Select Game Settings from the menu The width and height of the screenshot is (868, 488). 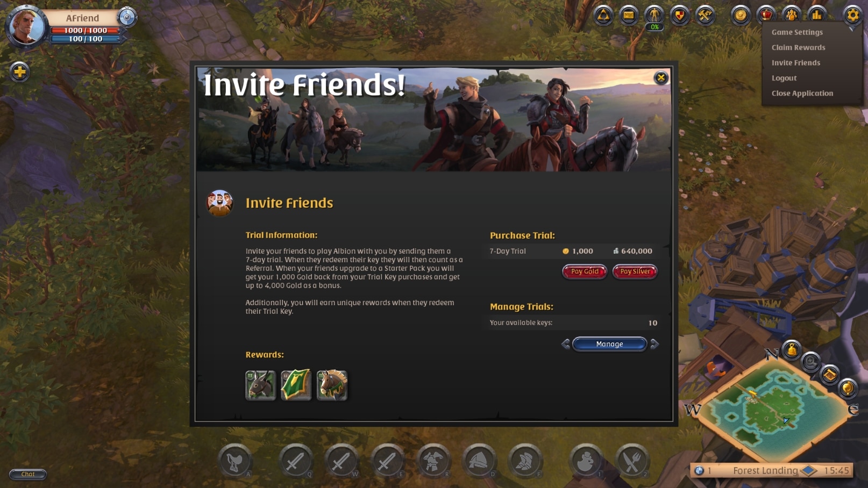797,32
